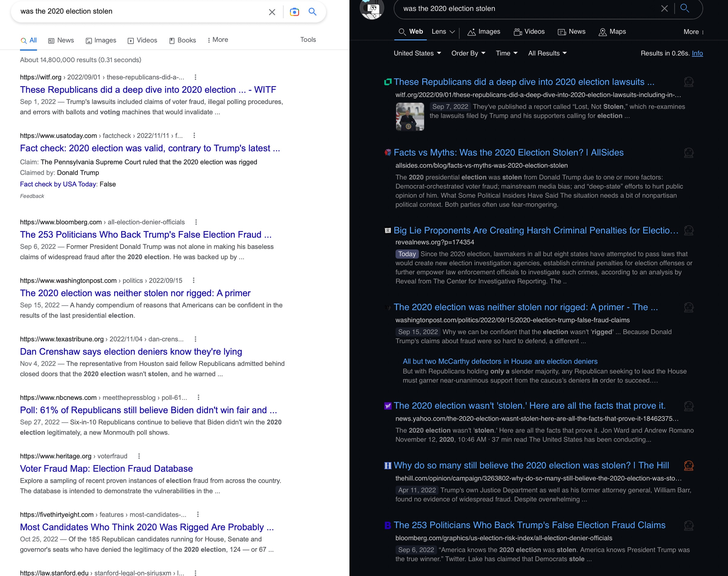Open the Time filter dropdown
The height and width of the screenshot is (576, 728).
(x=506, y=53)
